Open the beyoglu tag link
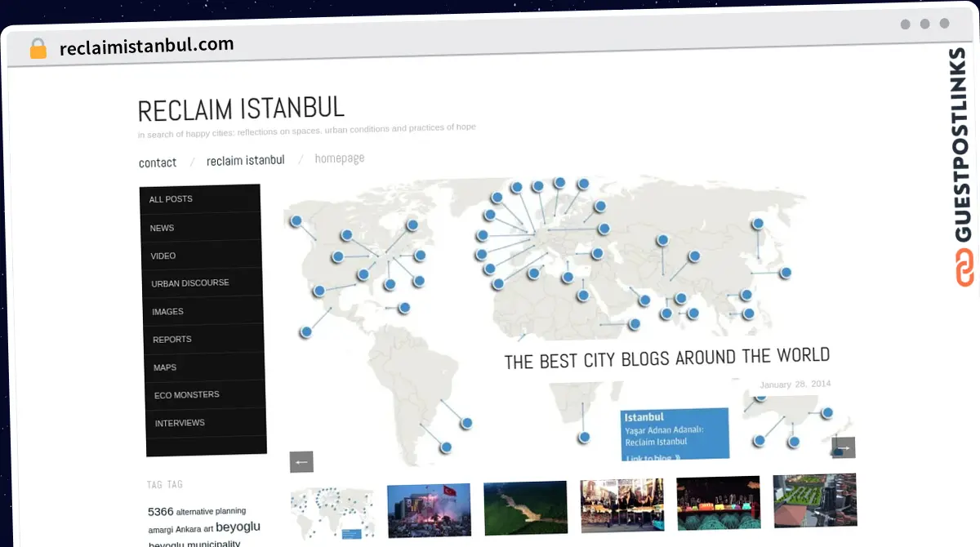 pos(238,527)
